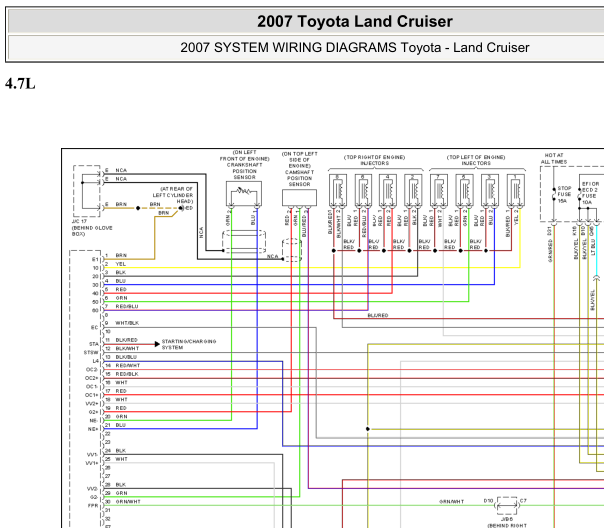This screenshot has height=528, width=604.
Task: Click pin '16 WHT' wire label
Action: coord(116,382)
